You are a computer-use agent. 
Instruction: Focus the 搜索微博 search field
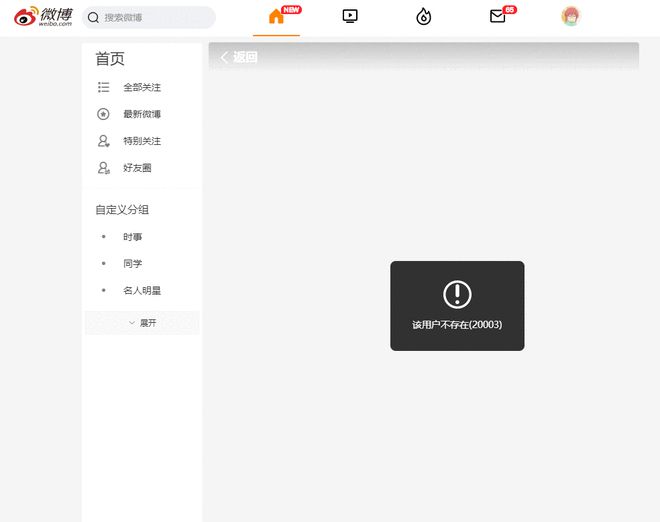[149, 18]
